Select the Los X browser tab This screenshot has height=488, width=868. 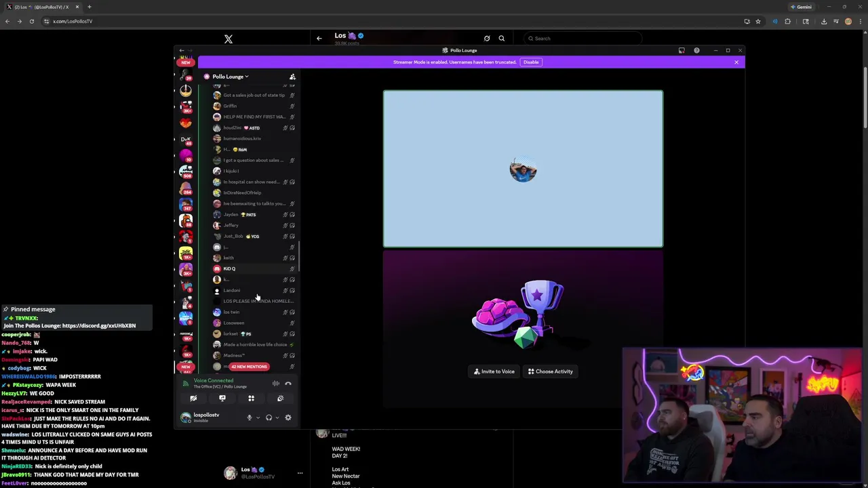coord(43,7)
